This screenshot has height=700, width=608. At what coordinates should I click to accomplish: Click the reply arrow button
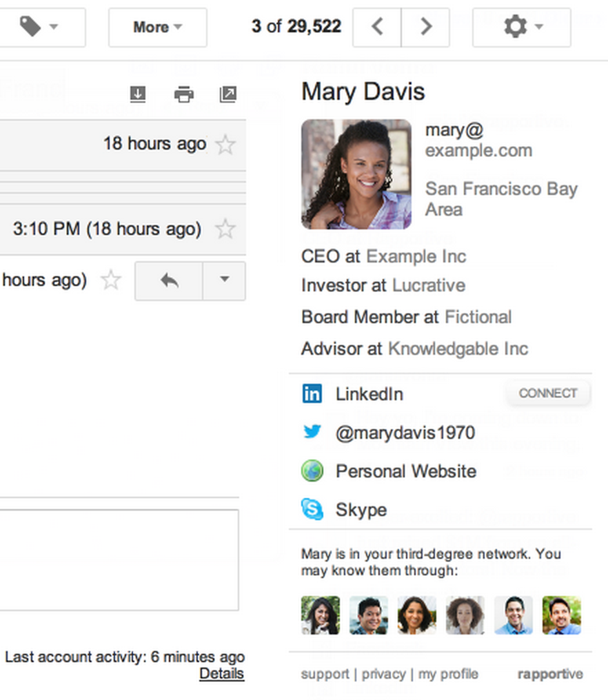click(x=169, y=280)
